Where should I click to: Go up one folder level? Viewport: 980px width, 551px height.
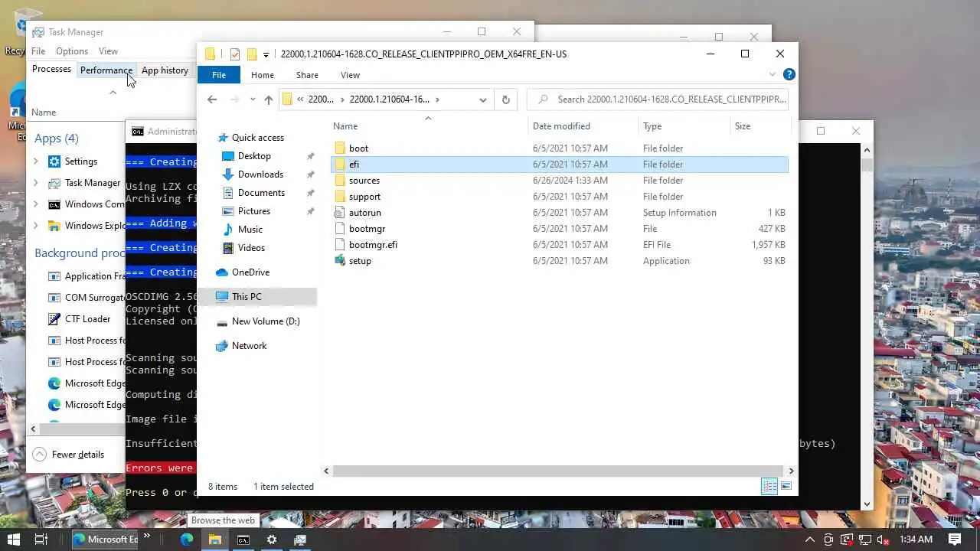click(x=268, y=99)
